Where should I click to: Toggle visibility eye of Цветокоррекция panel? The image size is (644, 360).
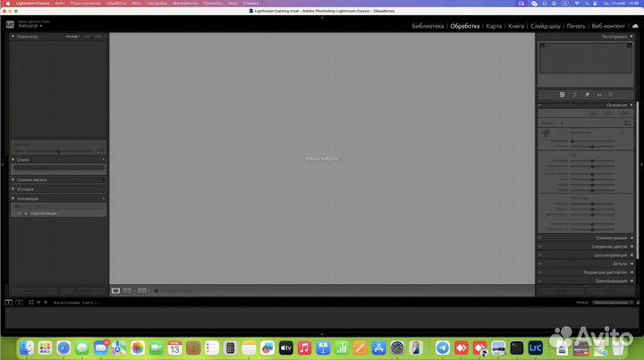pyautogui.click(x=539, y=255)
